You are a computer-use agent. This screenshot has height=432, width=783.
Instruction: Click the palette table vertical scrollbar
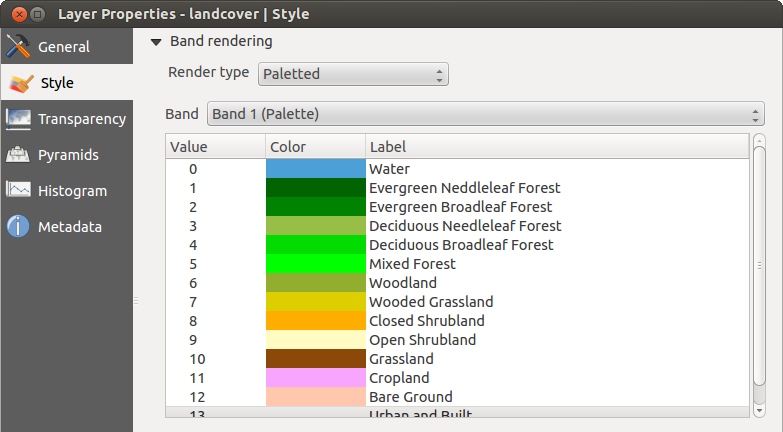pos(759,270)
